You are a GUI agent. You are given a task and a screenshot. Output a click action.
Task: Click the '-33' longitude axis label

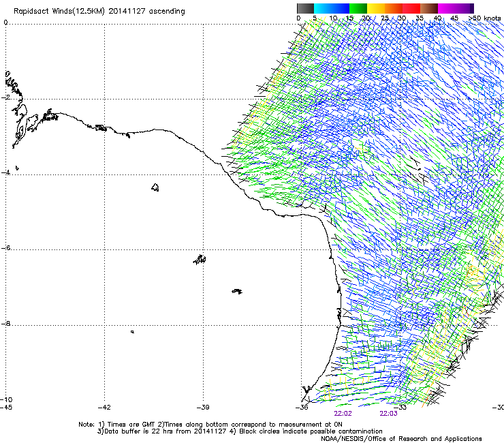[x=400, y=408]
